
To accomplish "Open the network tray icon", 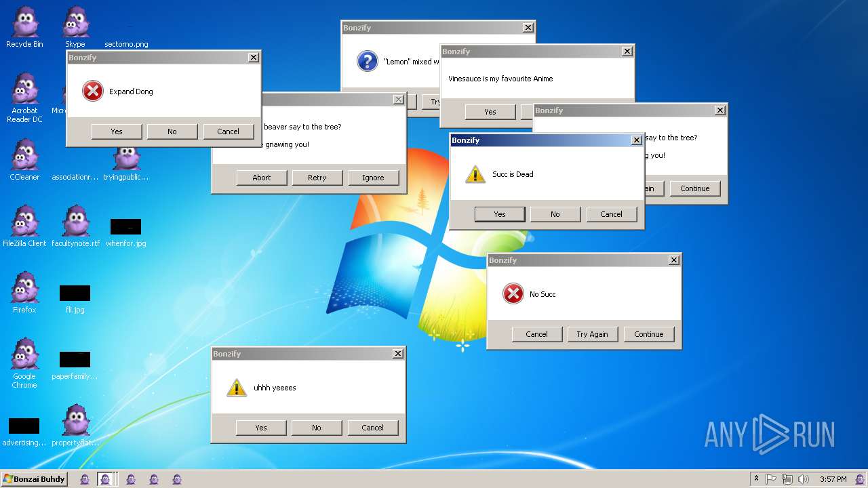I will coord(787,479).
